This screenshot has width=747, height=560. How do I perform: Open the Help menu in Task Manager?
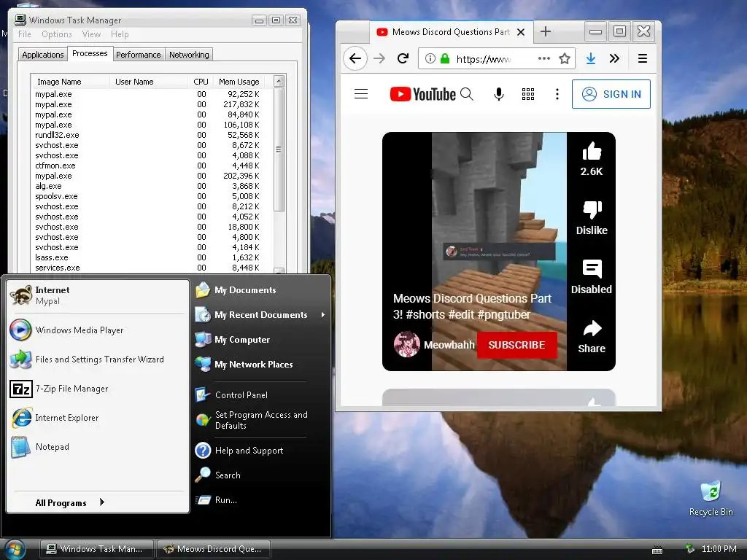point(120,34)
